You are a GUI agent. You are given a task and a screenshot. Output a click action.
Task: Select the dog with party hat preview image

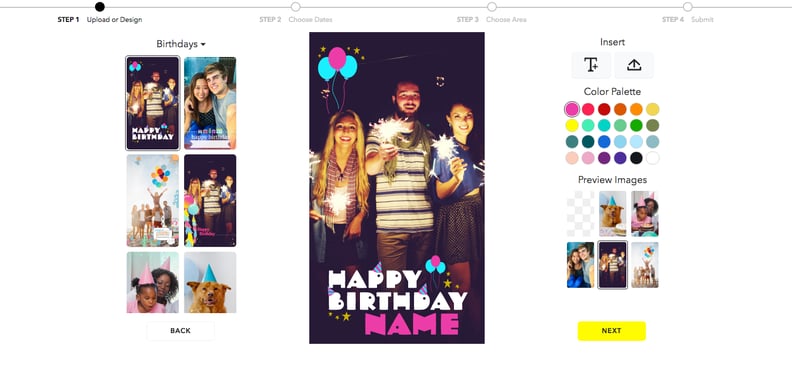pos(613,214)
